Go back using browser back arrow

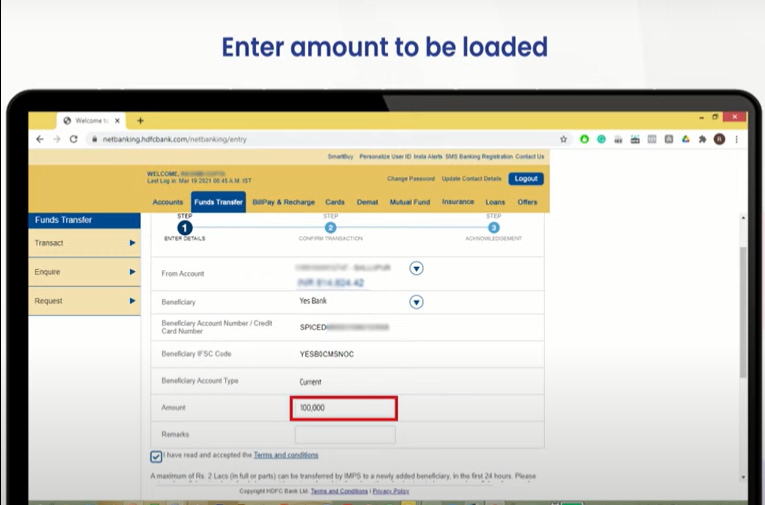[40, 139]
